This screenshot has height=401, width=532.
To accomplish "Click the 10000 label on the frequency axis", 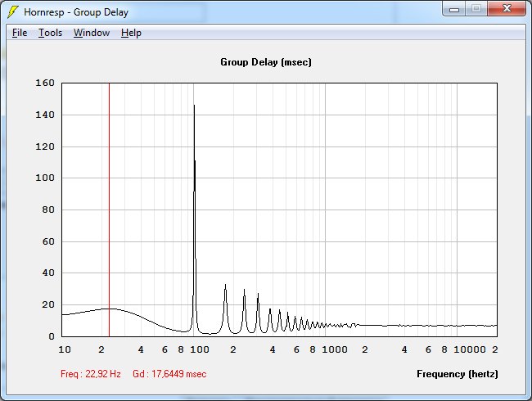I will [x=470, y=349].
